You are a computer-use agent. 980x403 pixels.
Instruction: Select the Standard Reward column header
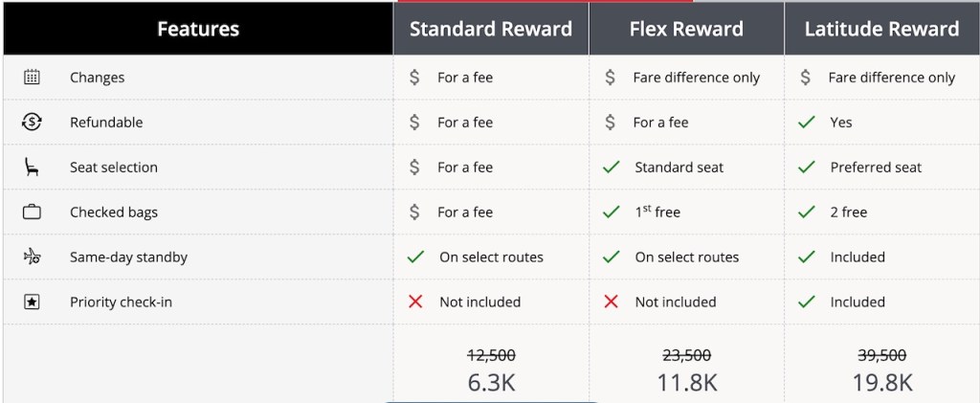click(x=491, y=29)
